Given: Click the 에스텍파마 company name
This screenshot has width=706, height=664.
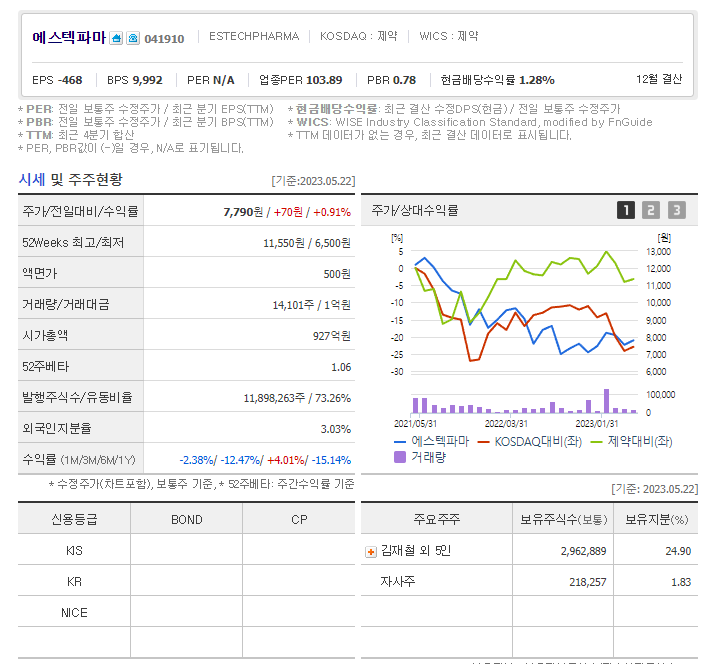Looking at the screenshot, I should pyautogui.click(x=69, y=37).
